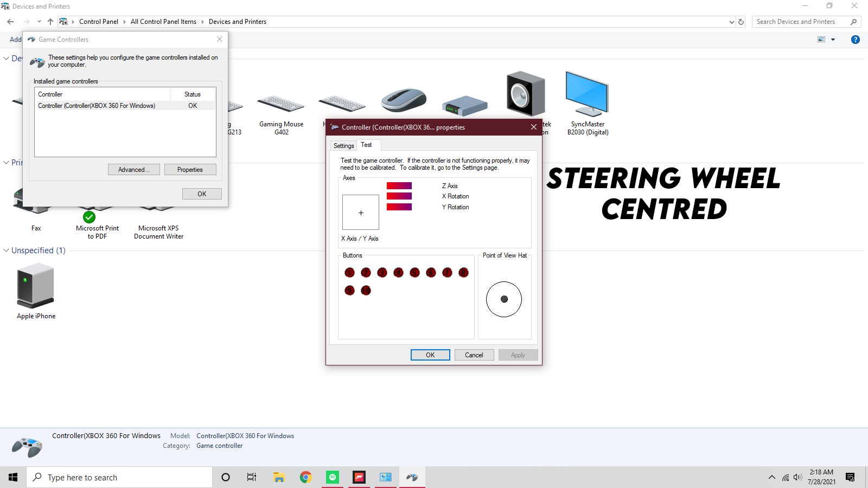The width and height of the screenshot is (868, 488).
Task: Open the recent locations dropdown arrow
Action: tap(39, 22)
